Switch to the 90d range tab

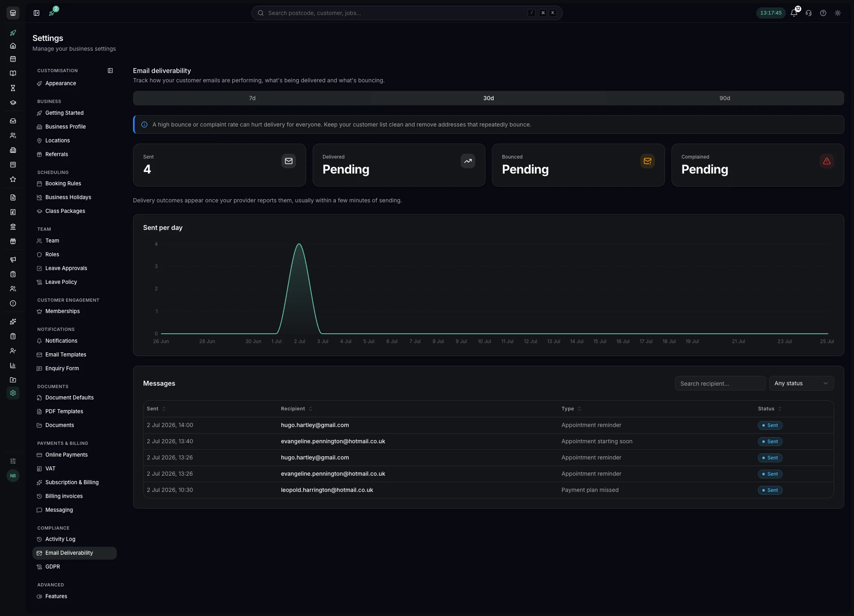point(725,98)
